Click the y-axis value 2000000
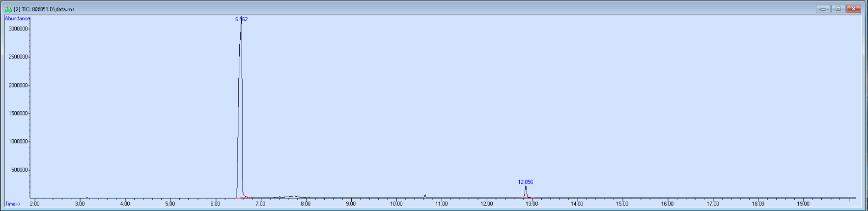The image size is (868, 211). point(18,86)
